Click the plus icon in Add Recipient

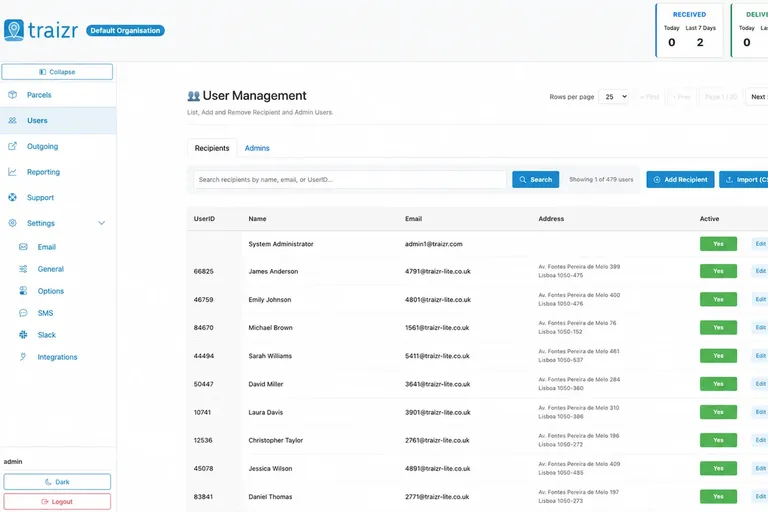tap(657, 180)
